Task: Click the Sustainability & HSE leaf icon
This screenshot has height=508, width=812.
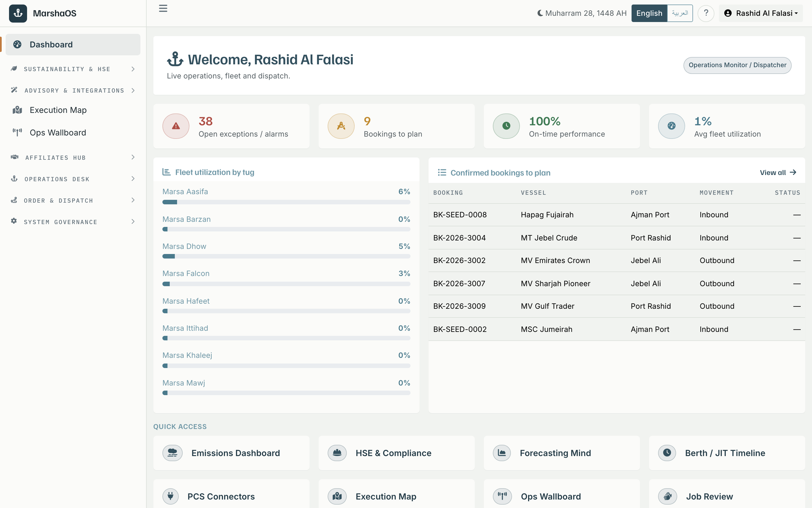Action: [14, 69]
